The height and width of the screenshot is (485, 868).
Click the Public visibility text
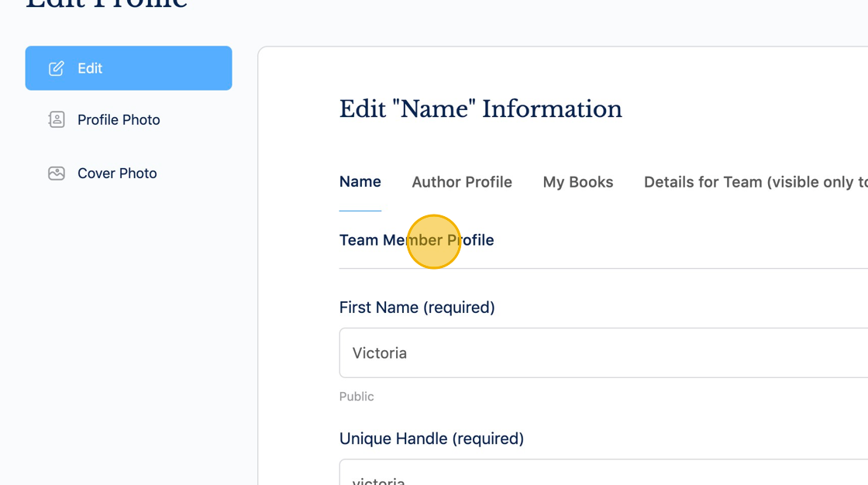(x=356, y=397)
